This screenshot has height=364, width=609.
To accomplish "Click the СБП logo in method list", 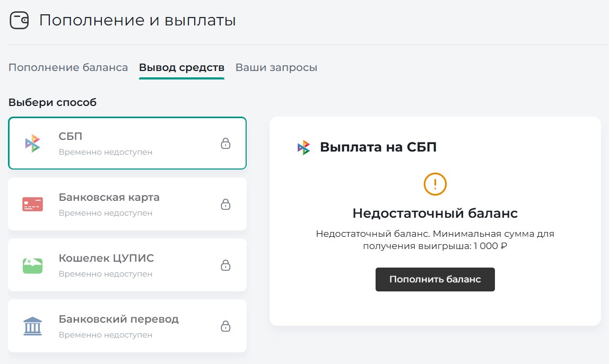I will point(32,144).
